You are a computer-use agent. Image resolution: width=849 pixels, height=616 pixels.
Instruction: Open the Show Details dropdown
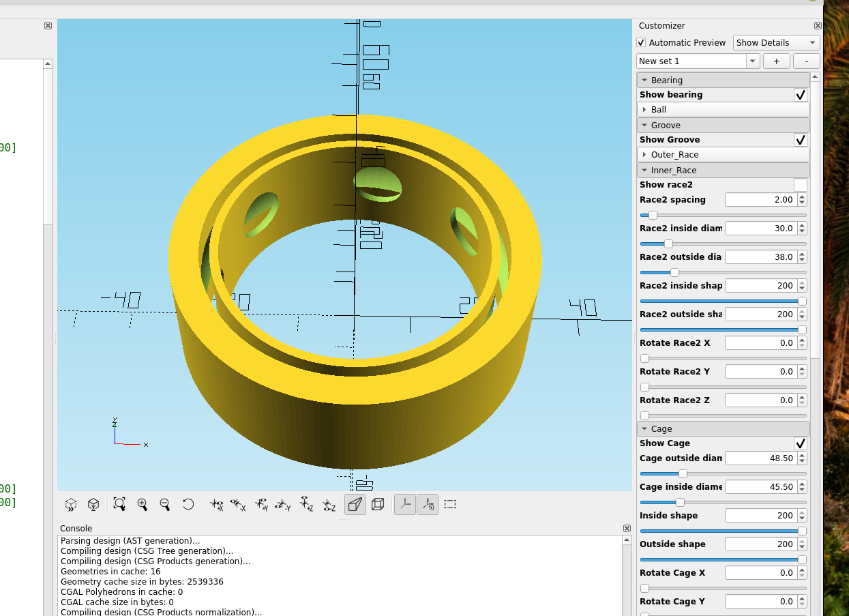click(x=775, y=42)
